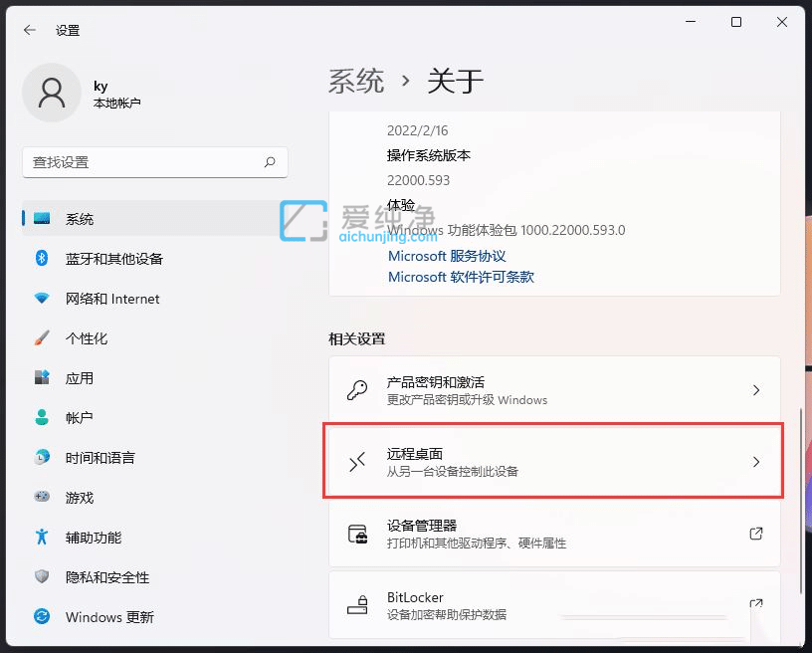
Task: Click the 查找设置 search field
Action: tap(155, 162)
